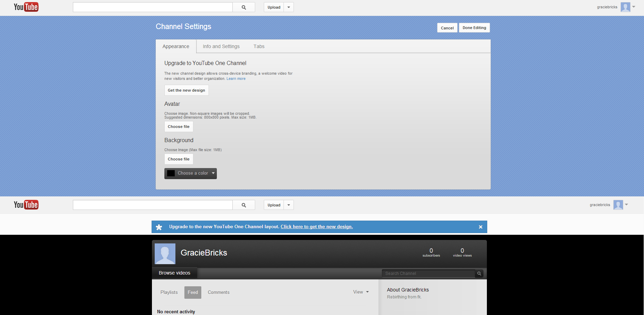Click the link to get the new design
644x315 pixels.
pyautogui.click(x=317, y=227)
